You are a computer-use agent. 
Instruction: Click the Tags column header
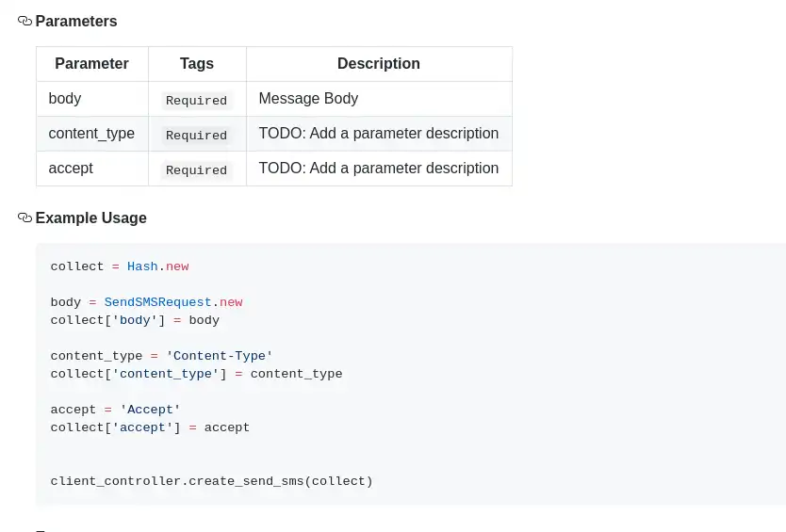(197, 64)
